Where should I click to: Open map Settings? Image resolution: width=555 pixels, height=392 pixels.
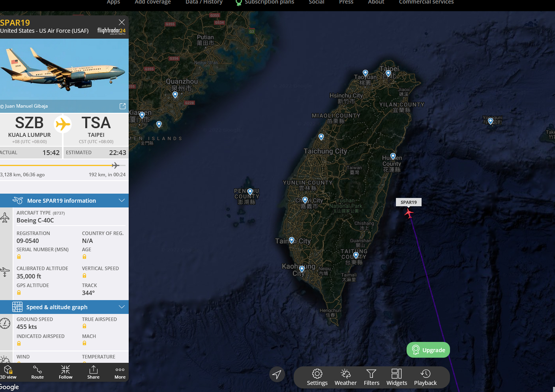[x=317, y=377]
